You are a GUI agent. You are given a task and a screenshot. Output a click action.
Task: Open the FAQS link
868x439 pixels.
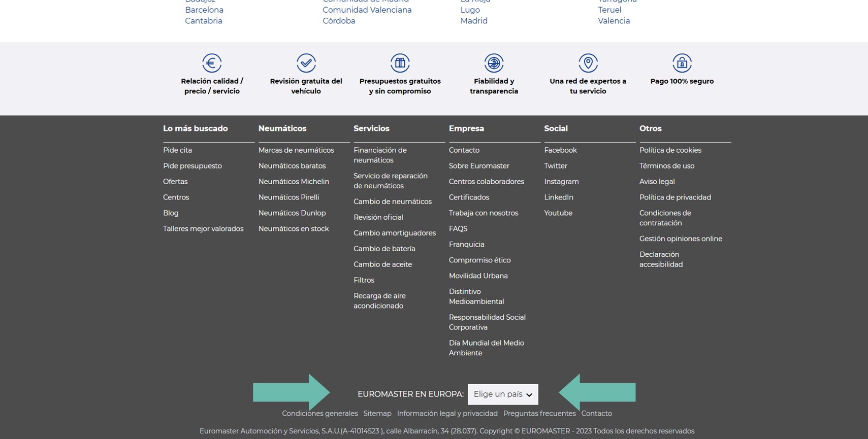[x=458, y=229]
